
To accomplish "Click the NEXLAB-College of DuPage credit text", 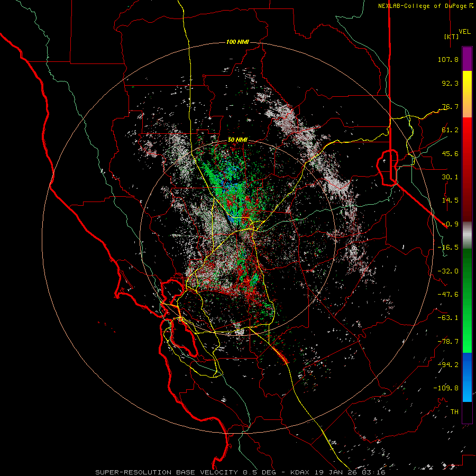I will point(422,6).
